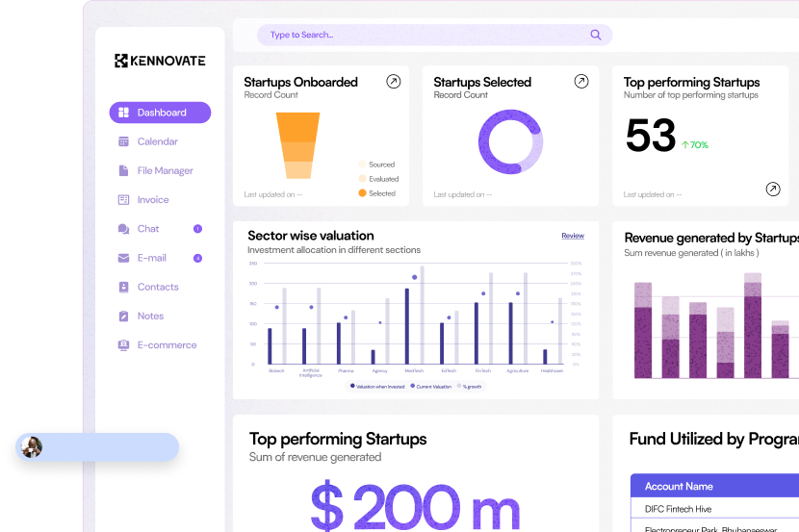
Task: Go to E-mail in the sidebar
Action: [151, 258]
